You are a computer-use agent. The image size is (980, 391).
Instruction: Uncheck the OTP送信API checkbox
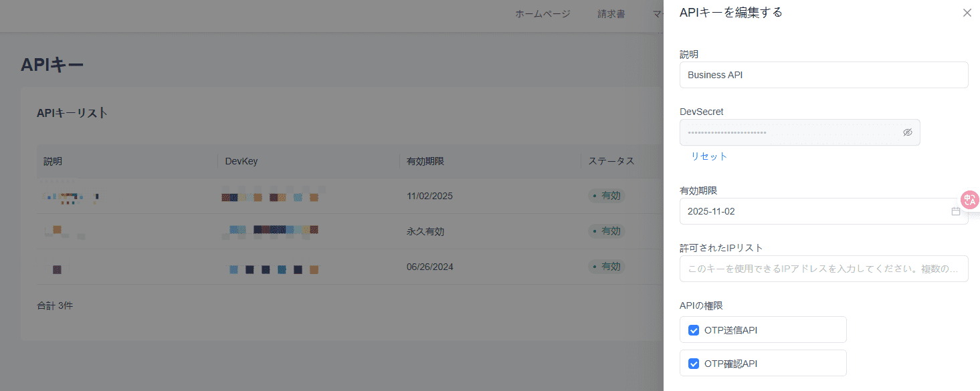click(x=694, y=330)
